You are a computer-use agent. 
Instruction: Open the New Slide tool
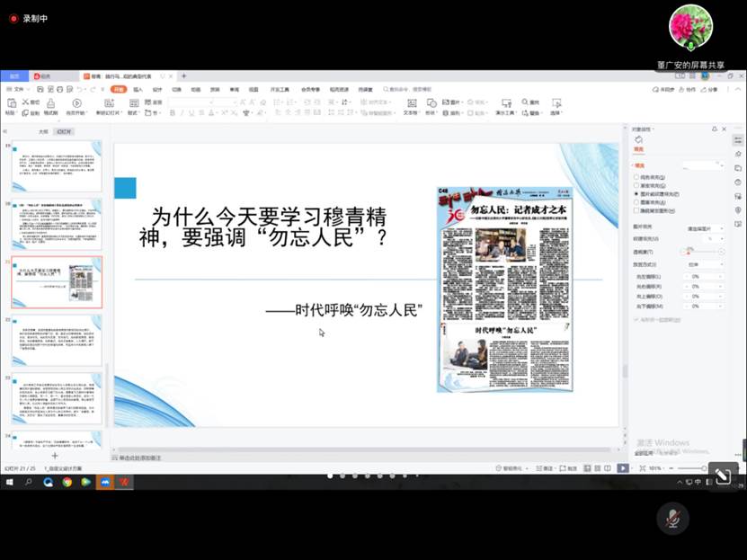(x=109, y=102)
